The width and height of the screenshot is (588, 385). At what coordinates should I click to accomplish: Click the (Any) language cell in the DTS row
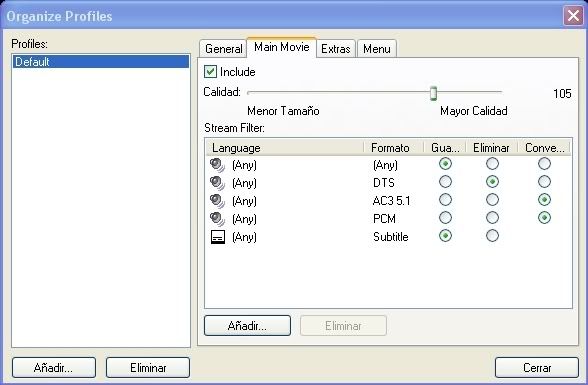(x=244, y=183)
